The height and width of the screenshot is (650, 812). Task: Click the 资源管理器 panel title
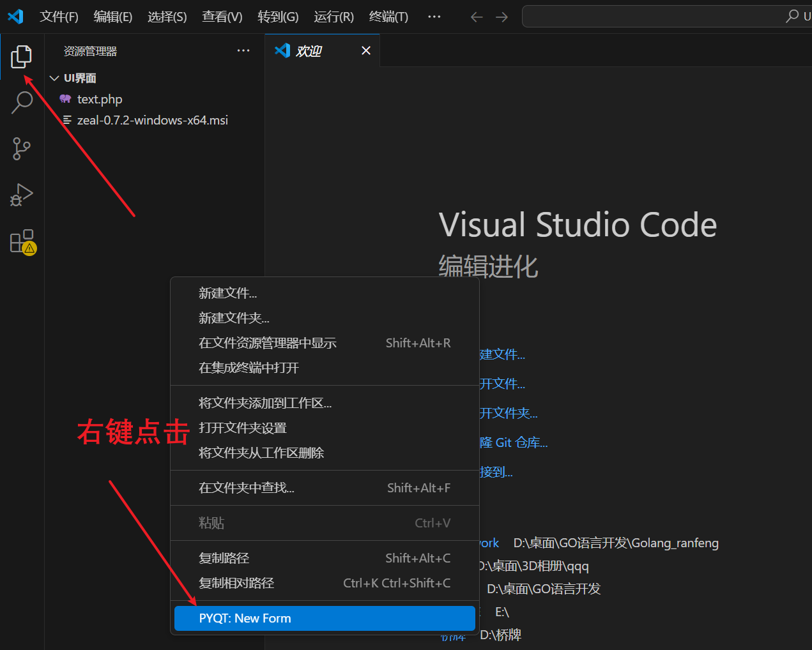(90, 51)
